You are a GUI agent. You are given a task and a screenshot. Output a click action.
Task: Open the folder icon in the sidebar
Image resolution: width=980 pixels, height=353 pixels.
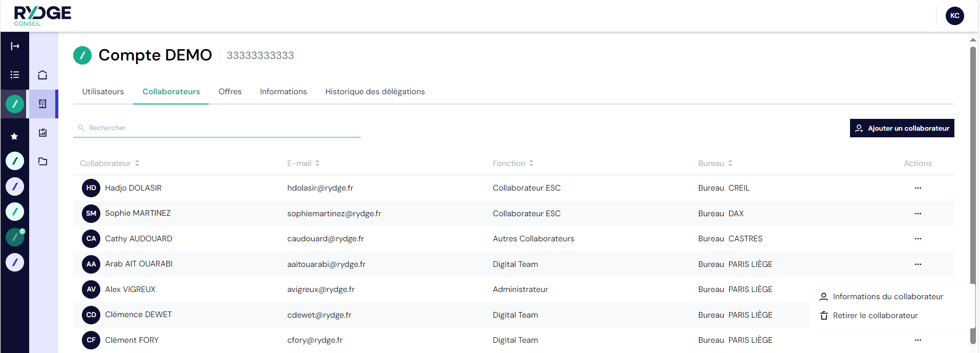click(x=42, y=161)
